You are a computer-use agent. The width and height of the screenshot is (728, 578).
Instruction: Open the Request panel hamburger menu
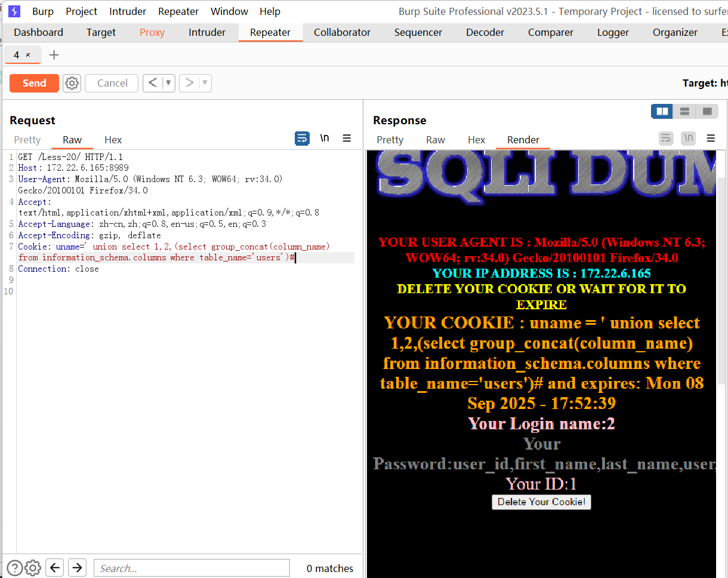[x=347, y=139]
